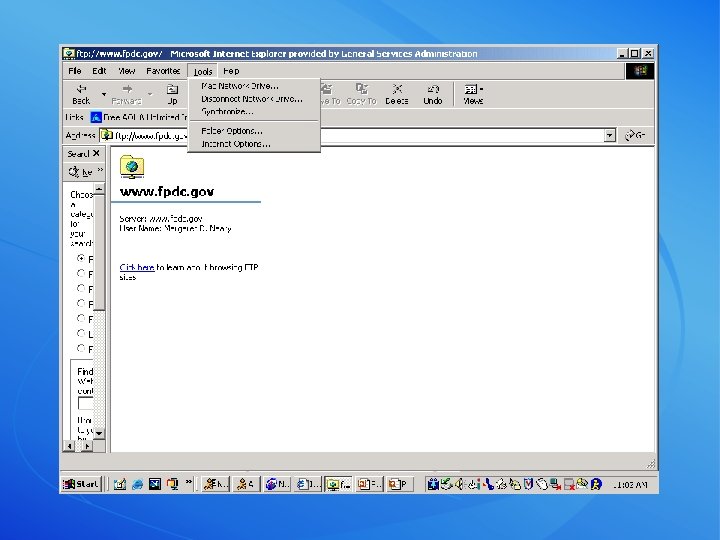
Task: Click the Go button beside address bar
Action: point(636,135)
